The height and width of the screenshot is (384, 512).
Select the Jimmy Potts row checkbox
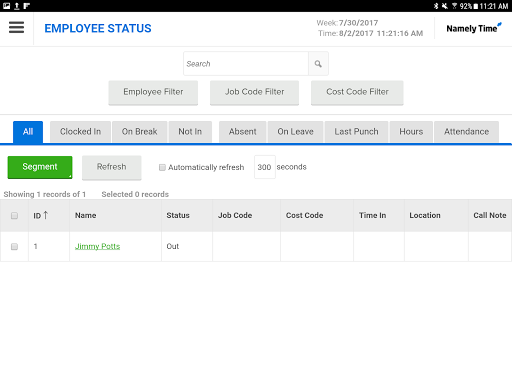click(14, 247)
